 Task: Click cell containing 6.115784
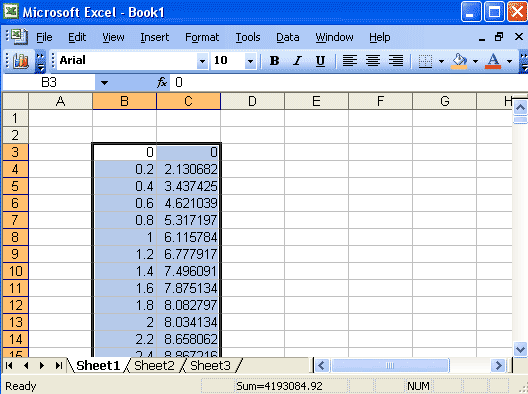point(189,237)
